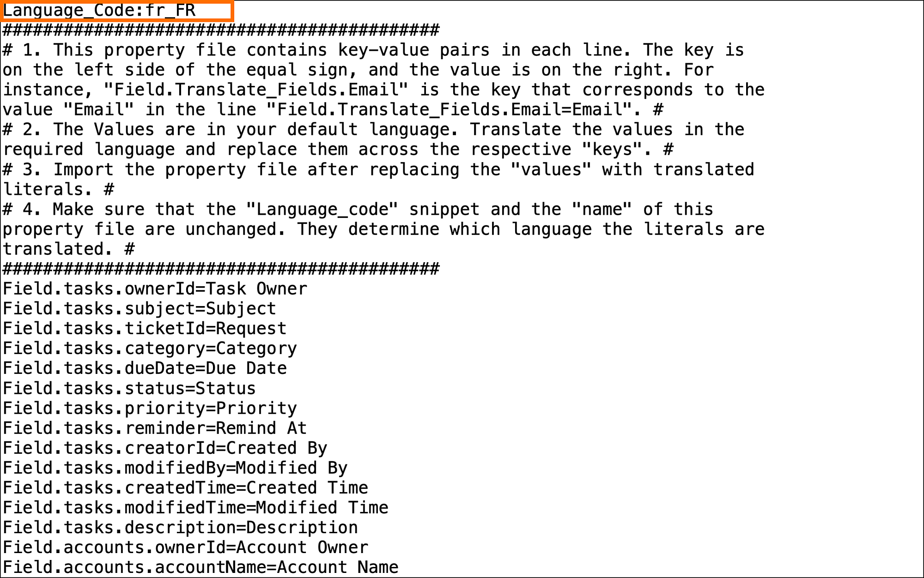924x578 pixels.
Task: Click the second row of hash symbols
Action: tap(221, 269)
